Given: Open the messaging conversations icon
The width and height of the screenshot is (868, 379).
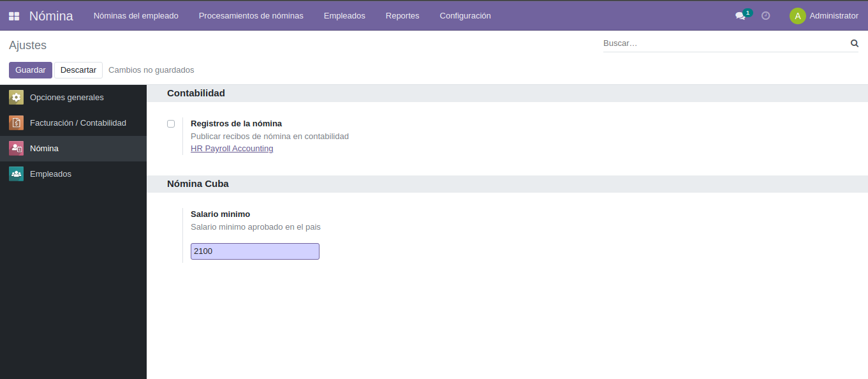Looking at the screenshot, I should pyautogui.click(x=740, y=15).
